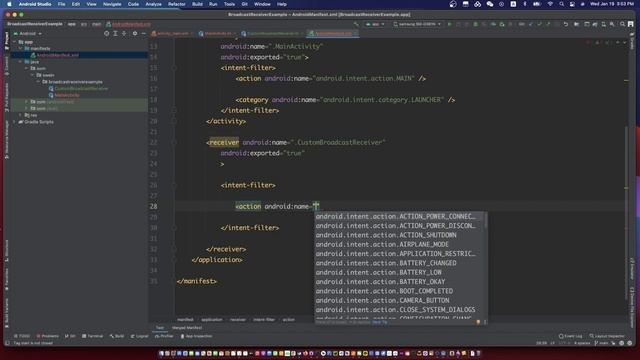Screen dimensions: 640x360
Task: Switch to CustomBroadcastReceiver editor tab
Action: (x=272, y=33)
